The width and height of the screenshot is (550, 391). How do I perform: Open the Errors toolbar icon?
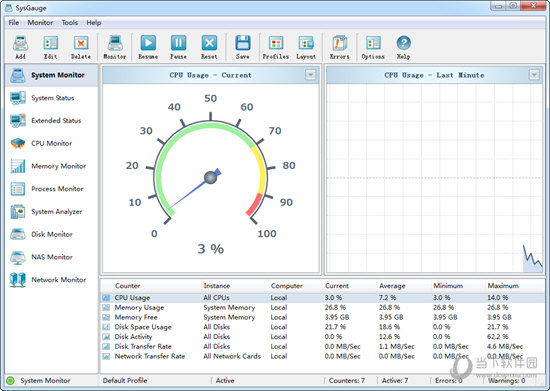(340, 47)
